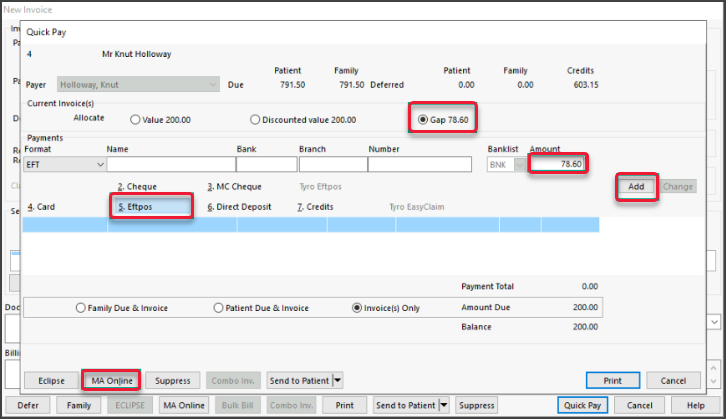Click the Eclipse button in Quick Pay
This screenshot has height=419, width=726.
pos(51,381)
